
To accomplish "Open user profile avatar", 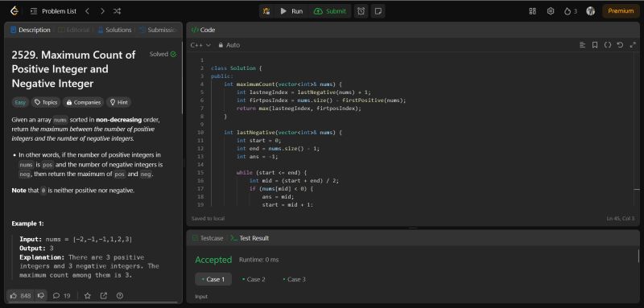I will point(590,11).
